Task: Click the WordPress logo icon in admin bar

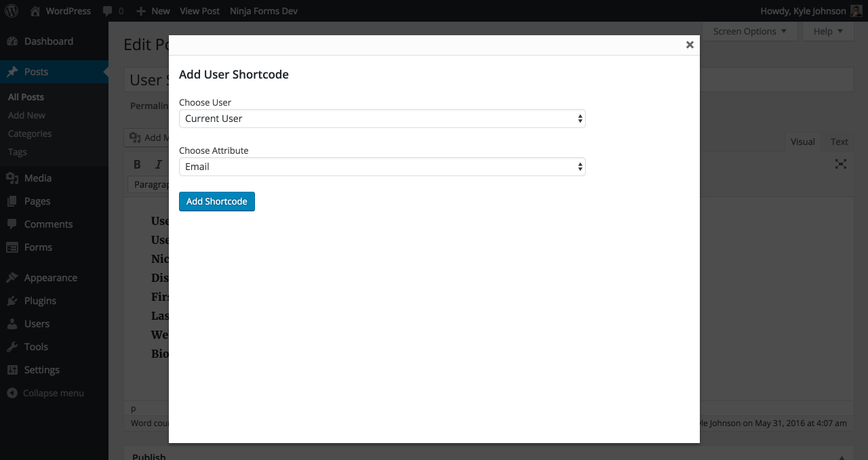Action: [14, 11]
